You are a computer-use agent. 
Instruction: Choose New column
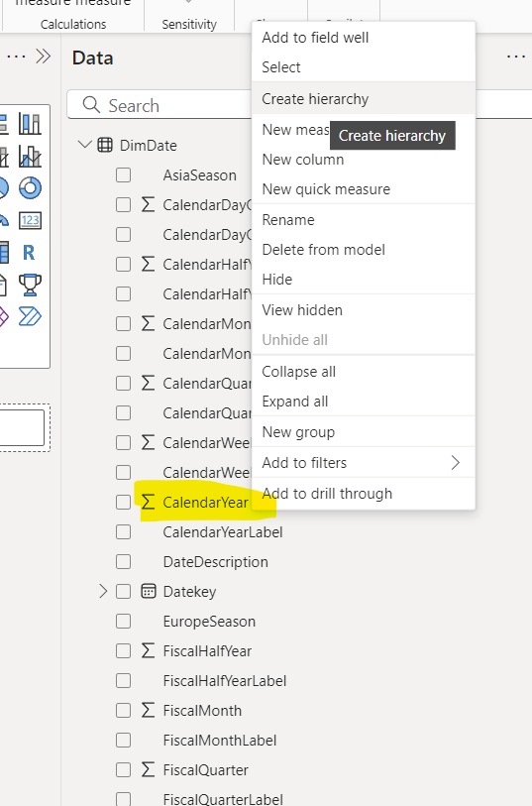pos(364,160)
